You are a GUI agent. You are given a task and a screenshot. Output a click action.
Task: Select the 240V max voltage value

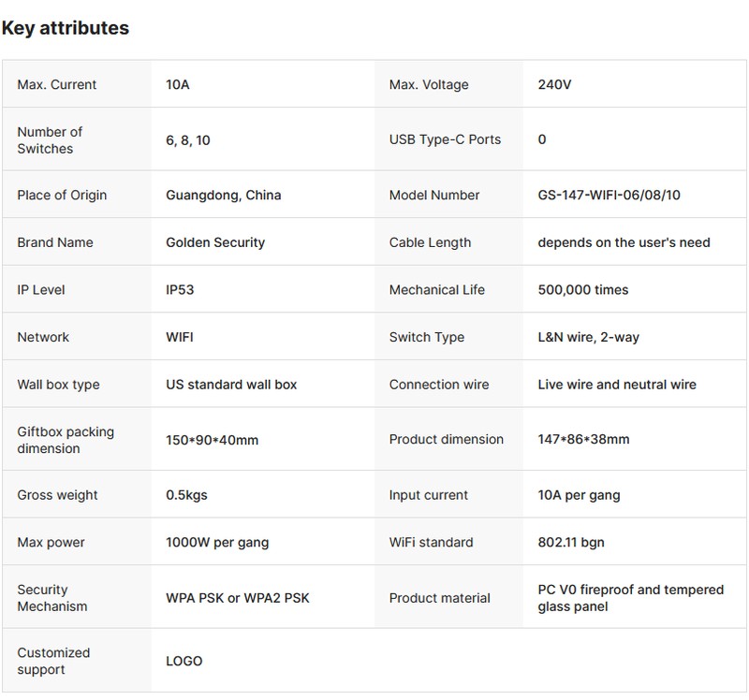point(554,84)
